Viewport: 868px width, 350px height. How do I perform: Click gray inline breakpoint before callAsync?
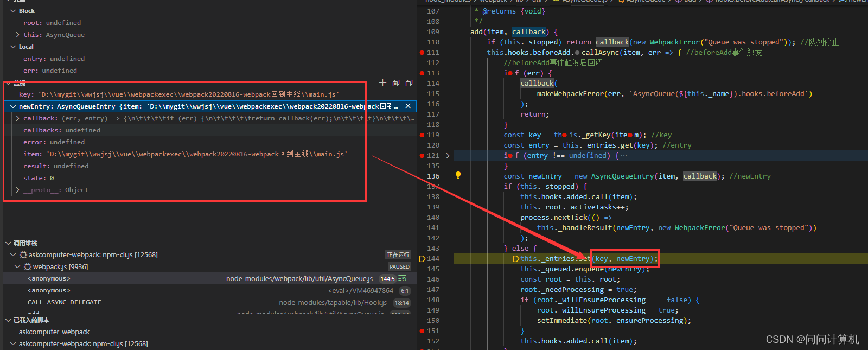point(577,53)
